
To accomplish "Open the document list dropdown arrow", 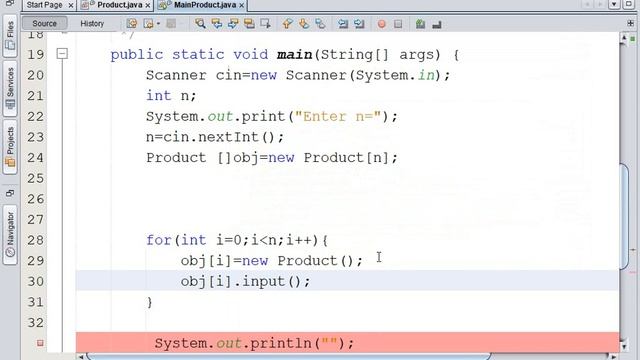I will tap(614, 4).
